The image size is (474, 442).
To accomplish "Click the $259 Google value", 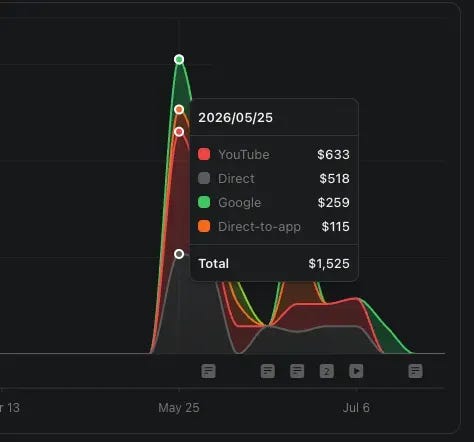I will (x=333, y=202).
